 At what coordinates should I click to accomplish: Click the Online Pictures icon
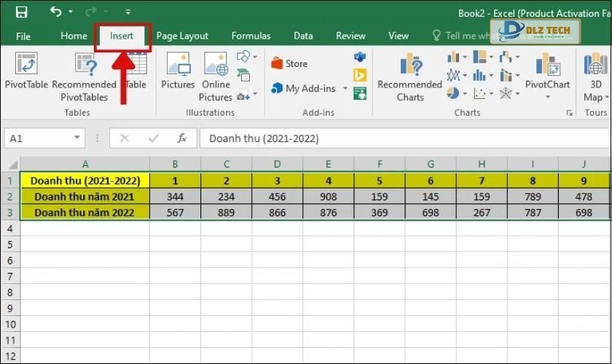coord(216,69)
